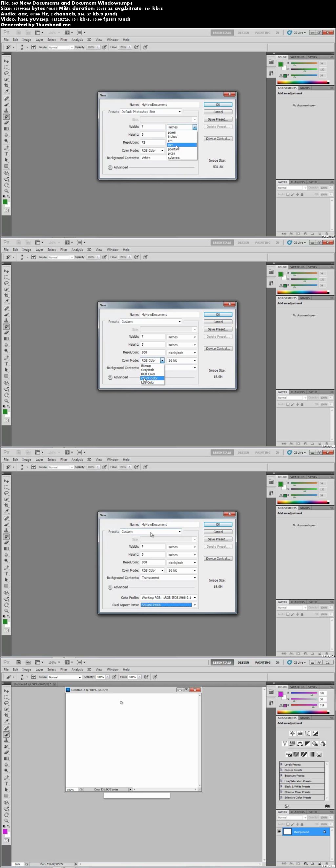This screenshot has width=336, height=868.
Task: Click the Hue/Saturation adjustment icon
Action: 293,744
